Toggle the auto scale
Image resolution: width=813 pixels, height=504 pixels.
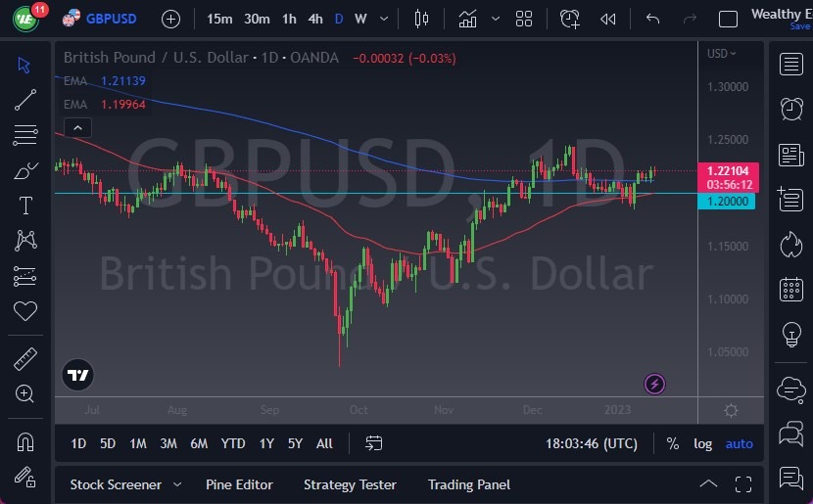click(x=739, y=444)
